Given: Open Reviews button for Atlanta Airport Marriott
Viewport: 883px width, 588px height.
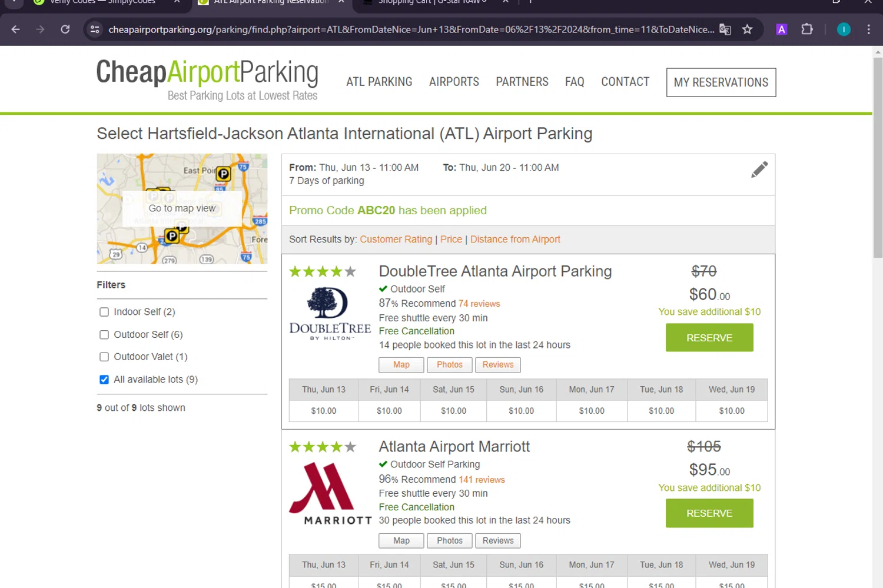Looking at the screenshot, I should (x=498, y=541).
